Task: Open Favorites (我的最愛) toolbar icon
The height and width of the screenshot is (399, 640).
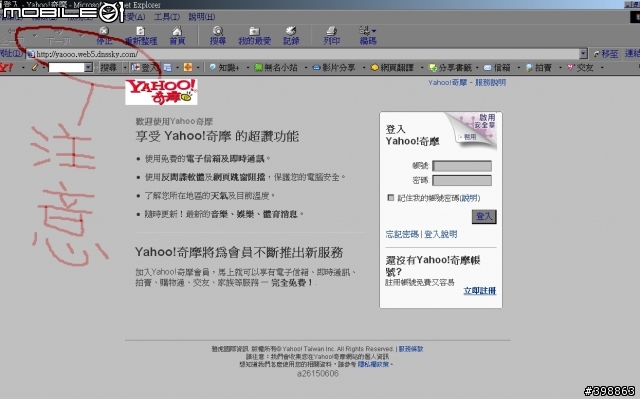Action: [x=254, y=35]
